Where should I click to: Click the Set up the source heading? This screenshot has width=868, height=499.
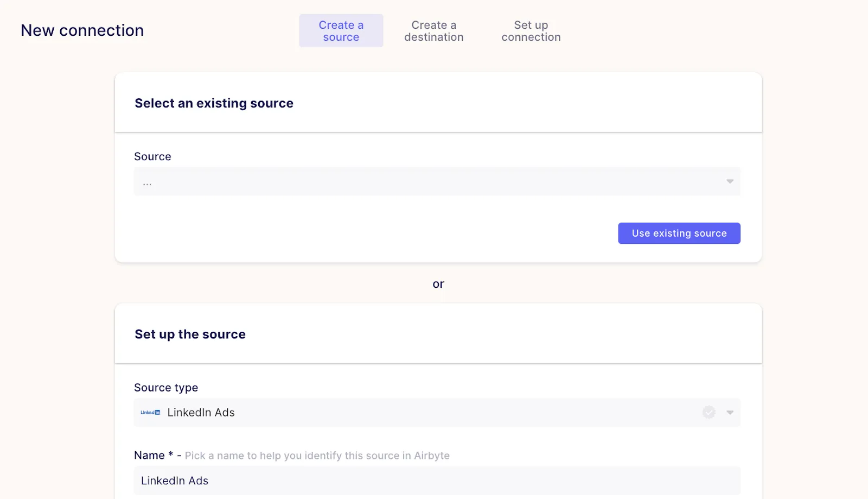pyautogui.click(x=190, y=334)
